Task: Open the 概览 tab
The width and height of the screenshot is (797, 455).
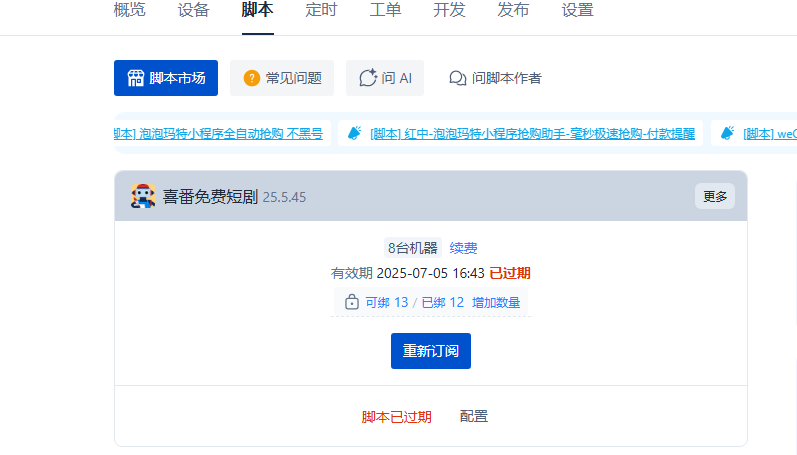Action: 130,10
